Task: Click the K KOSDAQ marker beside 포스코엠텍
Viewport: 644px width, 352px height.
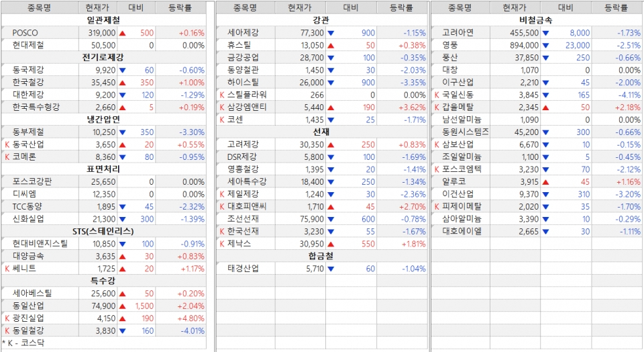Action: 437,169
